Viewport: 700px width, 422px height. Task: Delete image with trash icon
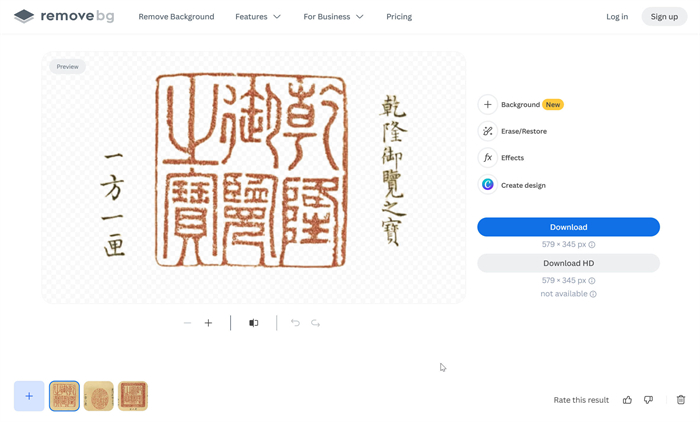(x=681, y=400)
